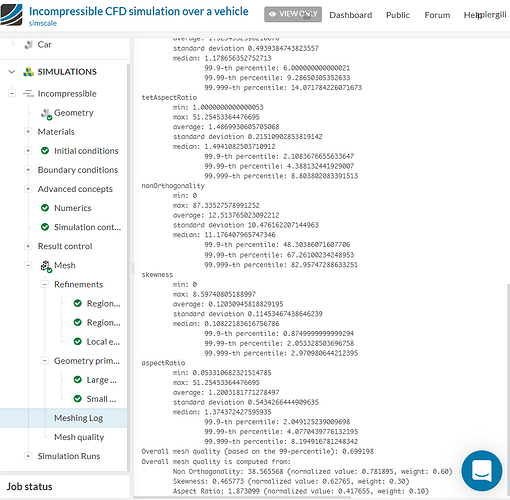510x500 pixels.
Task: Click the green check beside Large geometry primitive
Action: (x=78, y=380)
